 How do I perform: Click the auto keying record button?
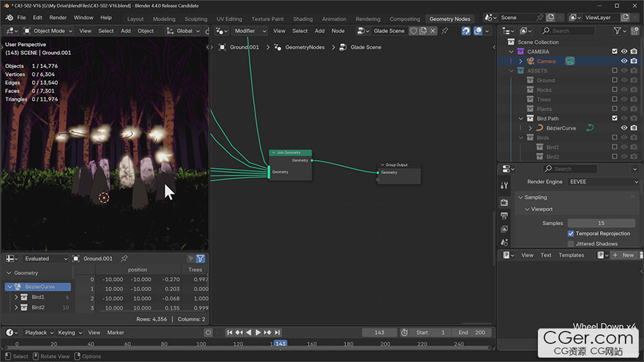click(208, 333)
